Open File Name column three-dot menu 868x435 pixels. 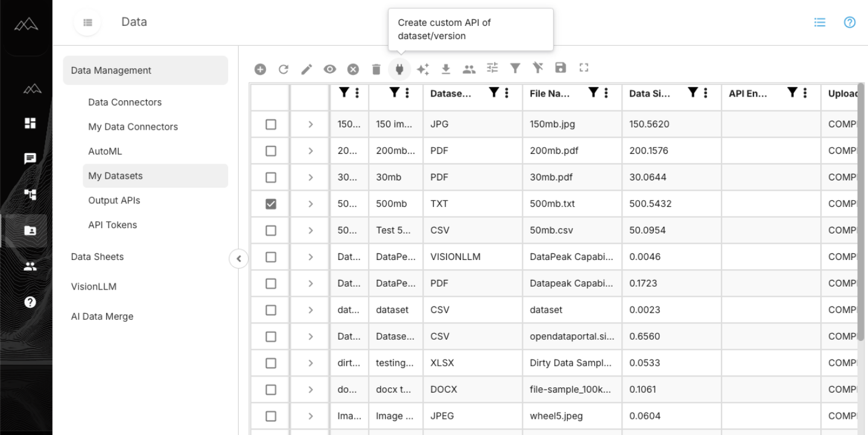(x=607, y=92)
